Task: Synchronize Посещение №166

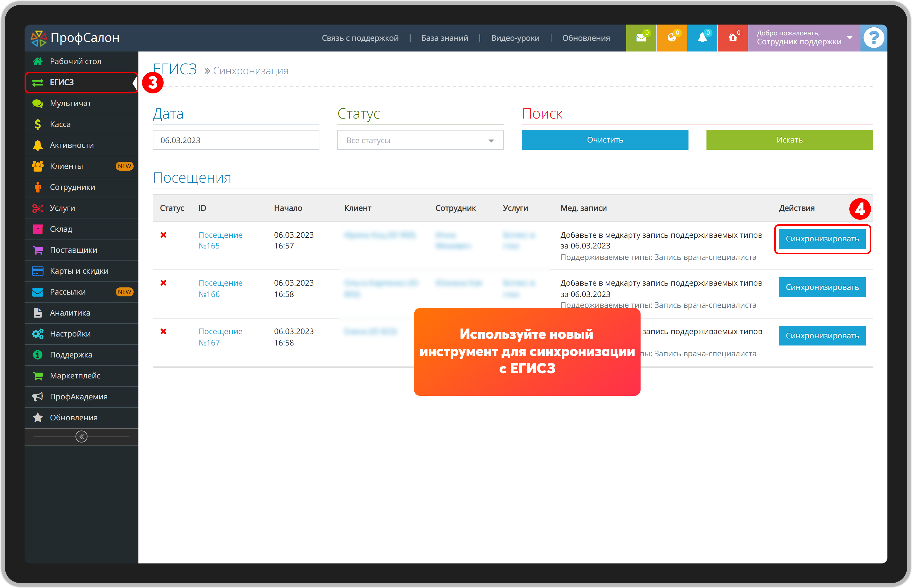Action: (x=822, y=287)
